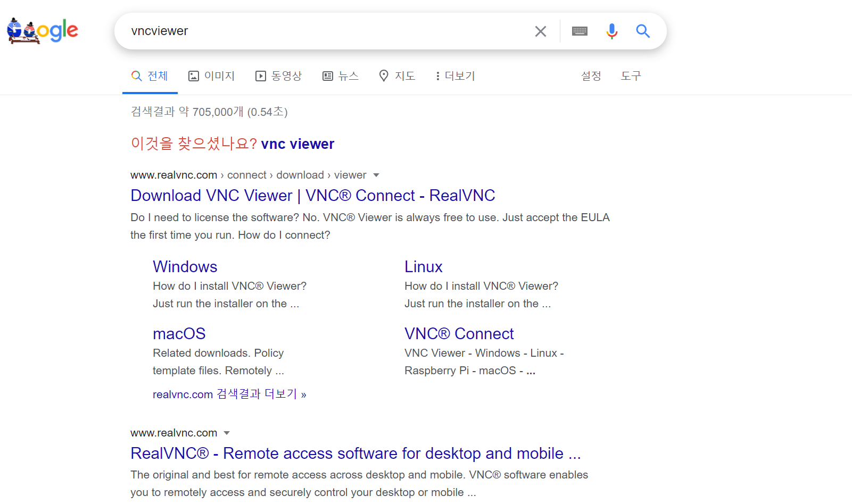Image resolution: width=852 pixels, height=504 pixels.
Task: Open 'Download VNC Viewer | VNC® Connect' result
Action: [x=313, y=196]
